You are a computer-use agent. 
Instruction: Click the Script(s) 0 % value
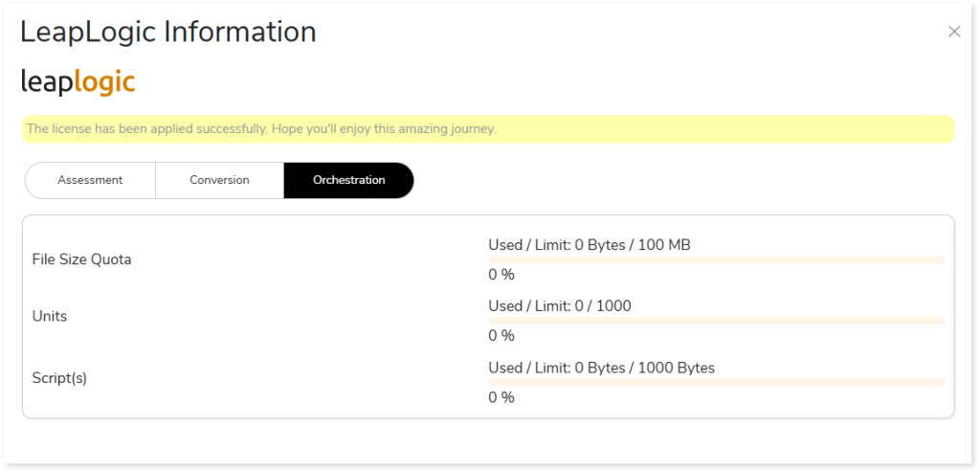point(501,397)
